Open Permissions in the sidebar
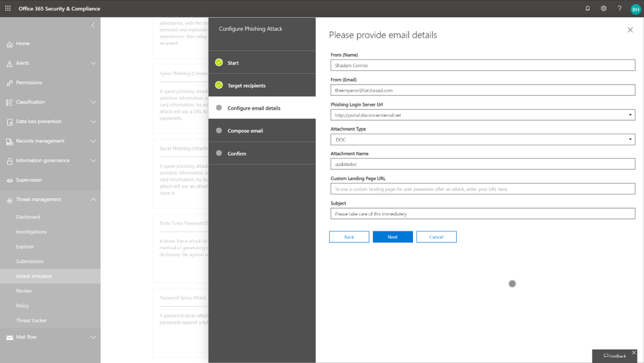 [x=29, y=83]
